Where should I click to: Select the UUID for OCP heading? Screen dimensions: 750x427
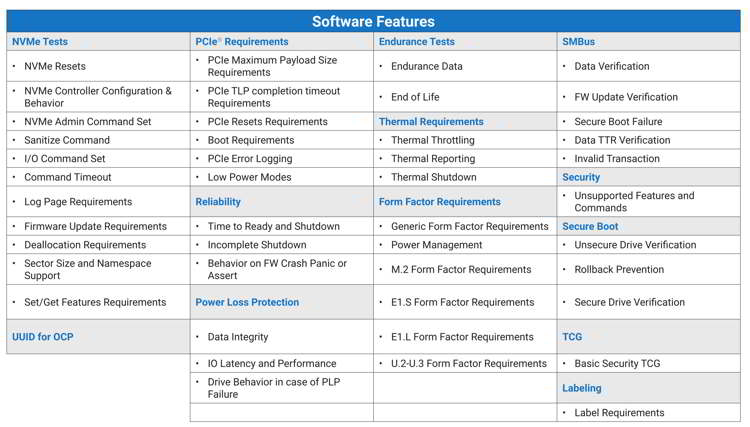[x=43, y=337]
